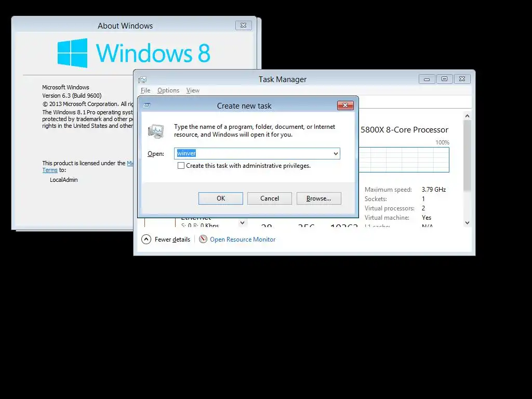Image resolution: width=532 pixels, height=399 pixels.
Task: Click Fewer details in Task Manager
Action: tap(172, 240)
